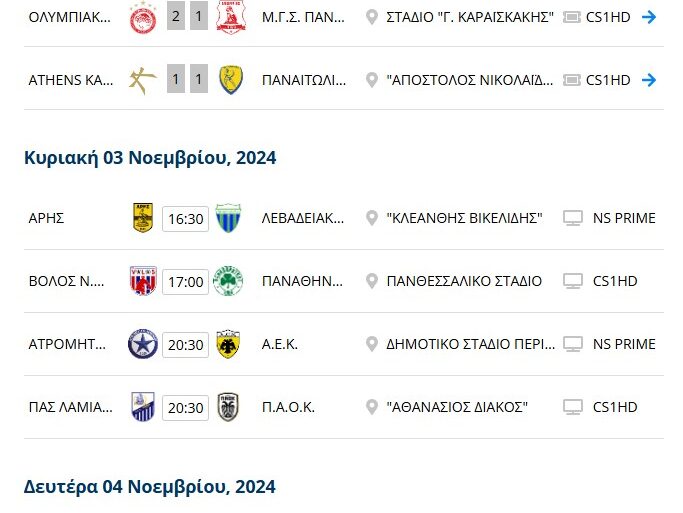Click the Aris team crest

143,218
